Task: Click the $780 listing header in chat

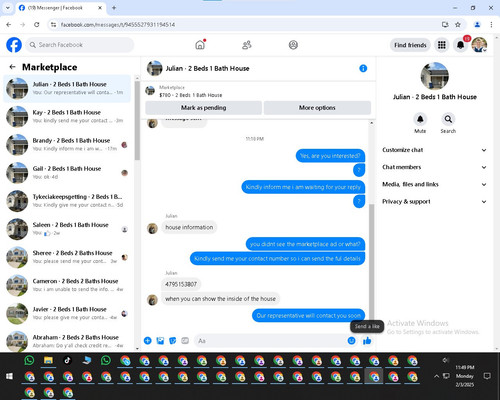Action: (191, 95)
